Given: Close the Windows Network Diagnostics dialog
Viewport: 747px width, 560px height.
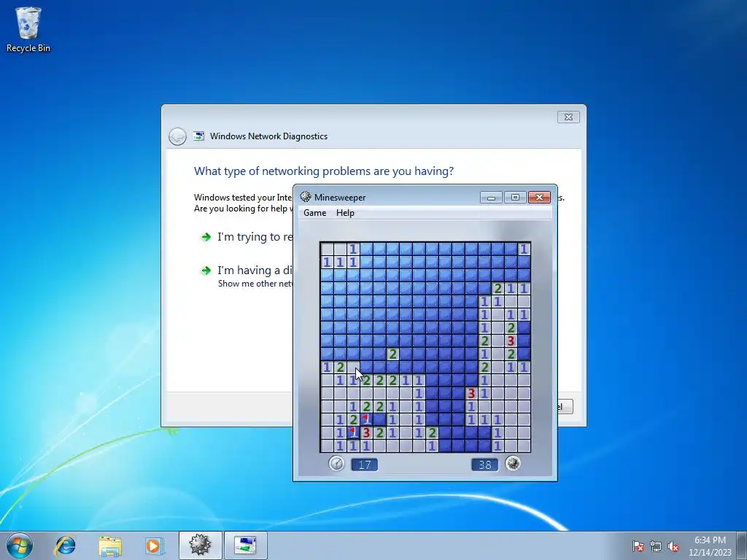Looking at the screenshot, I should [x=568, y=117].
